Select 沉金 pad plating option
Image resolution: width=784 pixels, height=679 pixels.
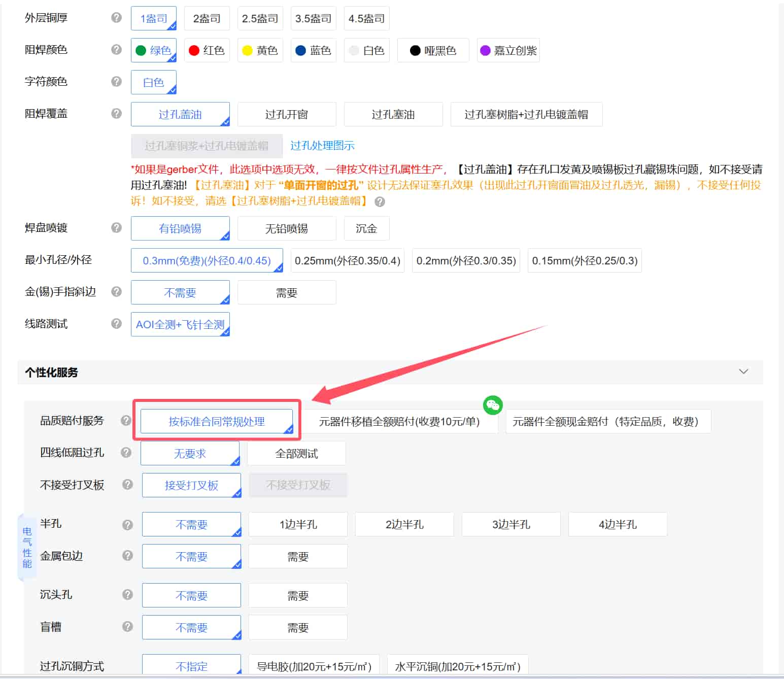(x=366, y=228)
